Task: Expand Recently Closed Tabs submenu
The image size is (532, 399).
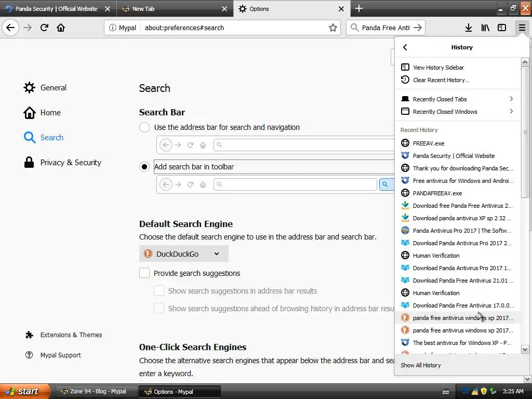Action: coord(457,99)
